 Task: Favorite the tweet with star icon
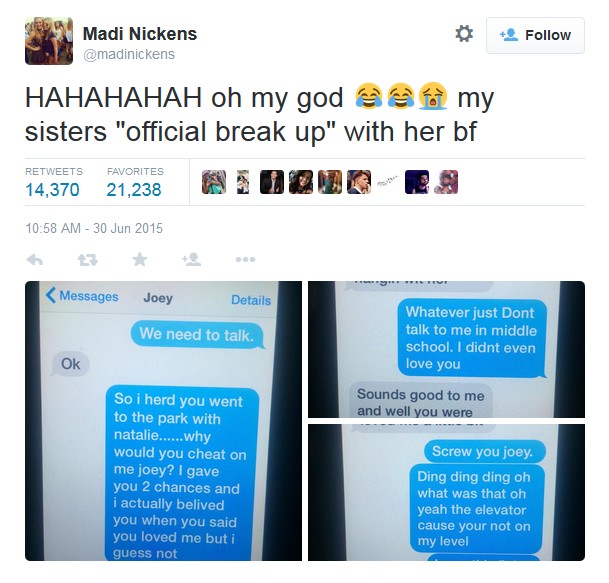[x=140, y=259]
